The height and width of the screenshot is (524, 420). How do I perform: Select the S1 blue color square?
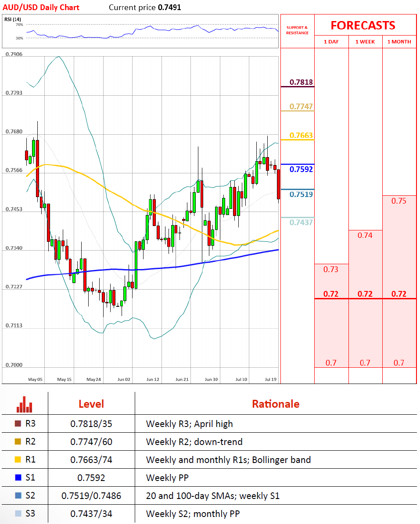18,478
